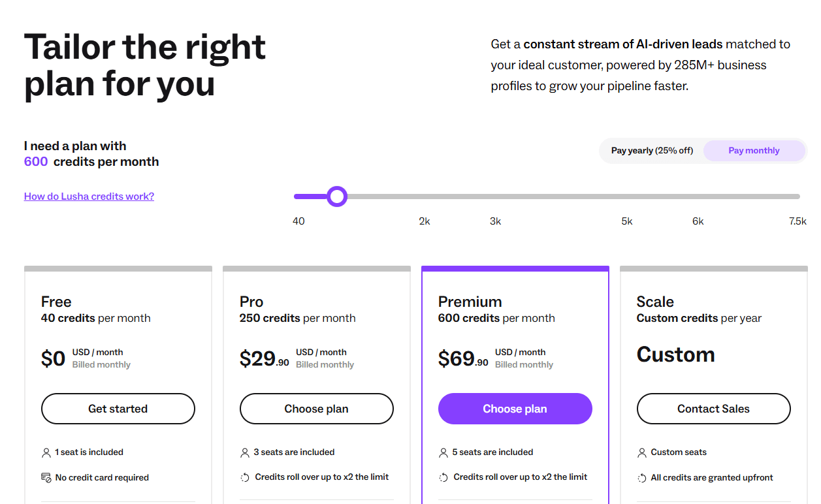The width and height of the screenshot is (821, 504).
Task: Choose the Pro plan
Action: pyautogui.click(x=316, y=409)
